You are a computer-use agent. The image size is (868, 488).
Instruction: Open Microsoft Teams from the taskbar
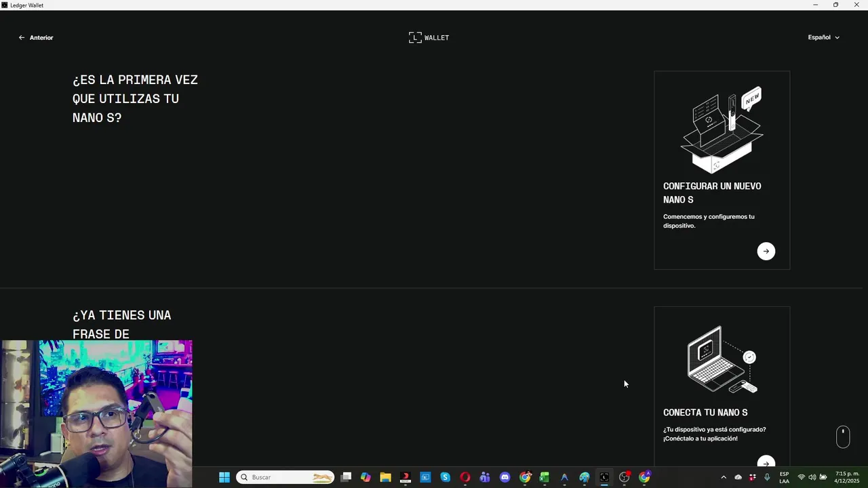[485, 477]
